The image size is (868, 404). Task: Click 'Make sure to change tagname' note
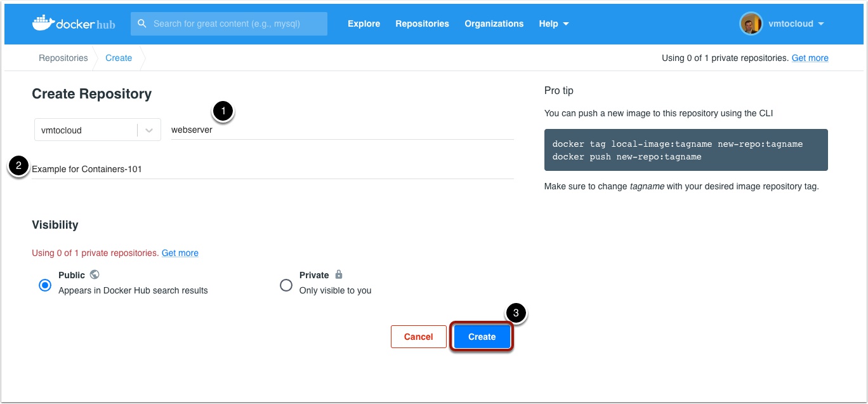pos(681,187)
